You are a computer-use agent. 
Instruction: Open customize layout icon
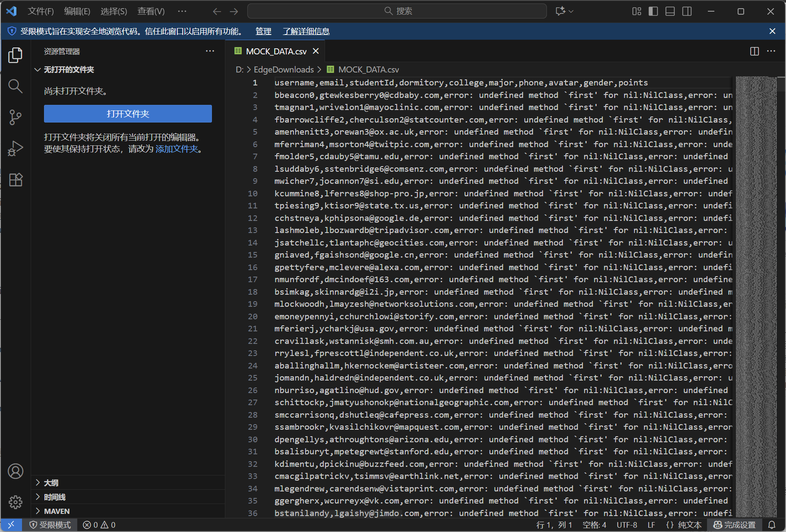coord(637,11)
